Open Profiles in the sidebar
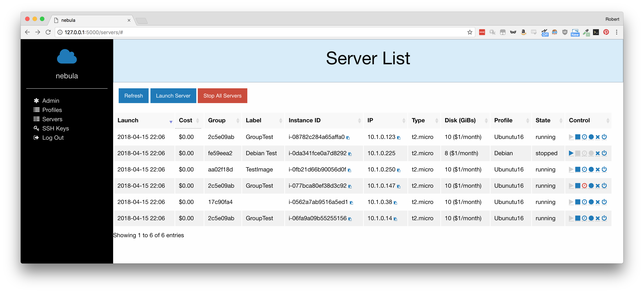Screen dimensions: 644x293 (x=52, y=110)
